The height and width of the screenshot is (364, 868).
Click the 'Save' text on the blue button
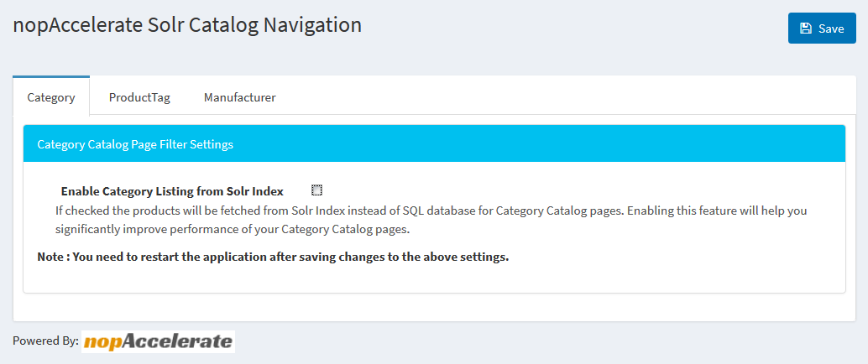(x=831, y=29)
